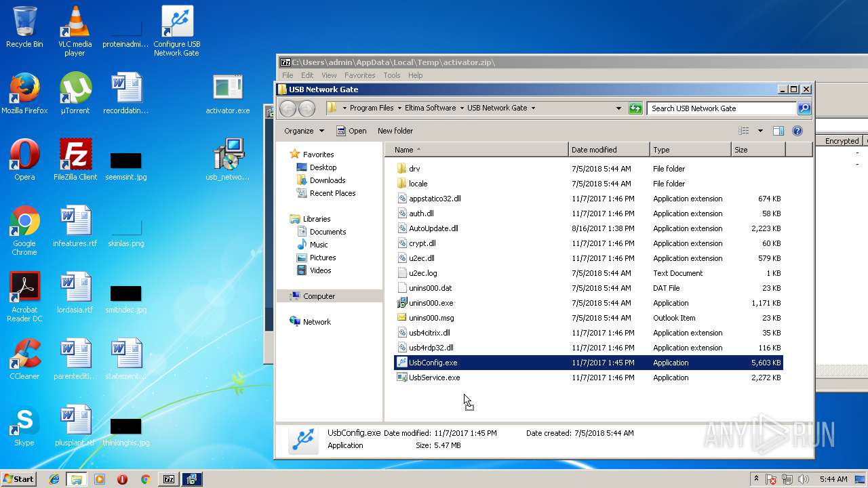868x488 pixels.
Task: Open Favorites menu in 7-Zip window
Action: pyautogui.click(x=359, y=75)
